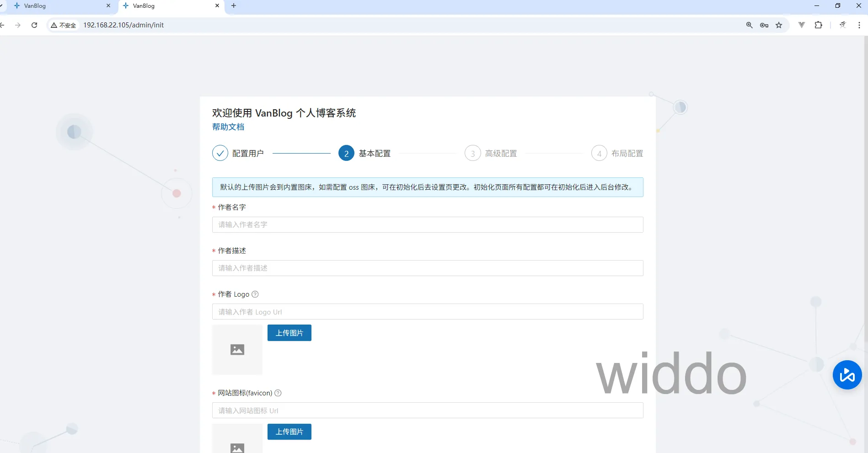Click the blue info notice about 内置图床
Viewport: 868px width, 453px height.
tap(428, 187)
